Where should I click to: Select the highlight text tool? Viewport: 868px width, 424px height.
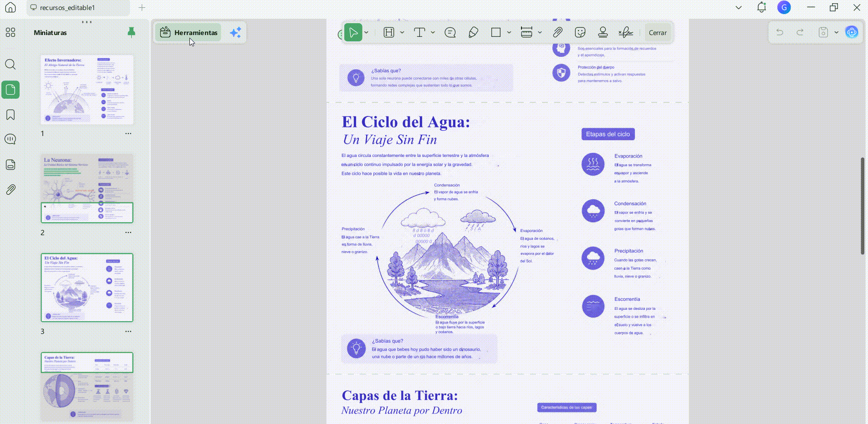389,32
